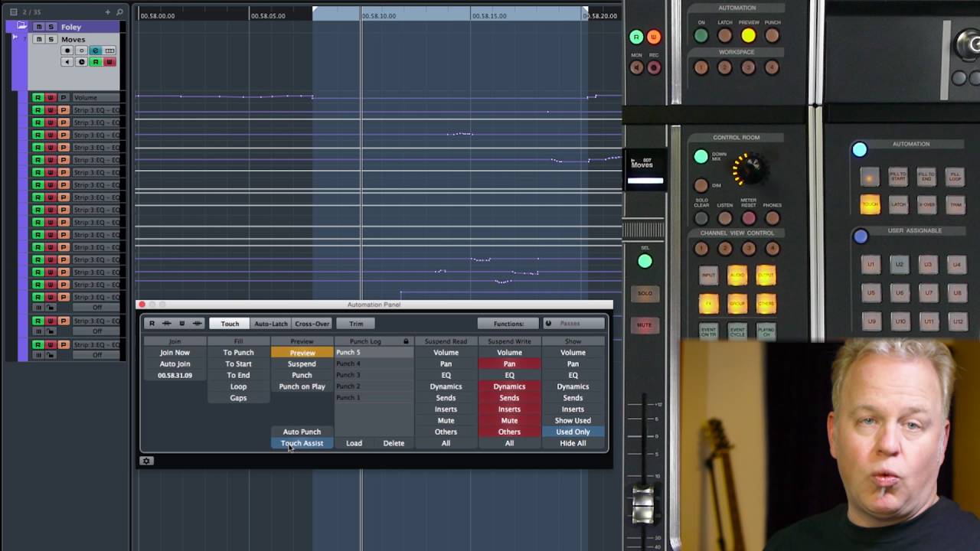Image resolution: width=980 pixels, height=551 pixels.
Task: Toggle W on the Volume automation lane
Action: [x=51, y=97]
